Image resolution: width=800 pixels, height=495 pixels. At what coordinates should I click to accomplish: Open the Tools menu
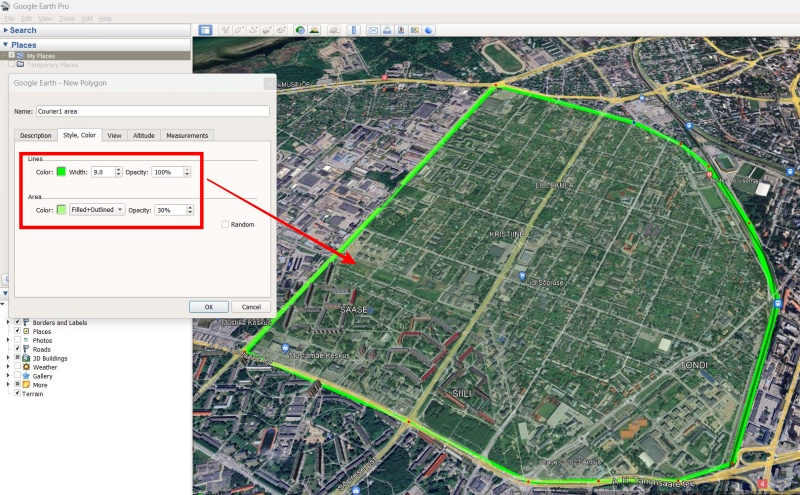(67, 18)
